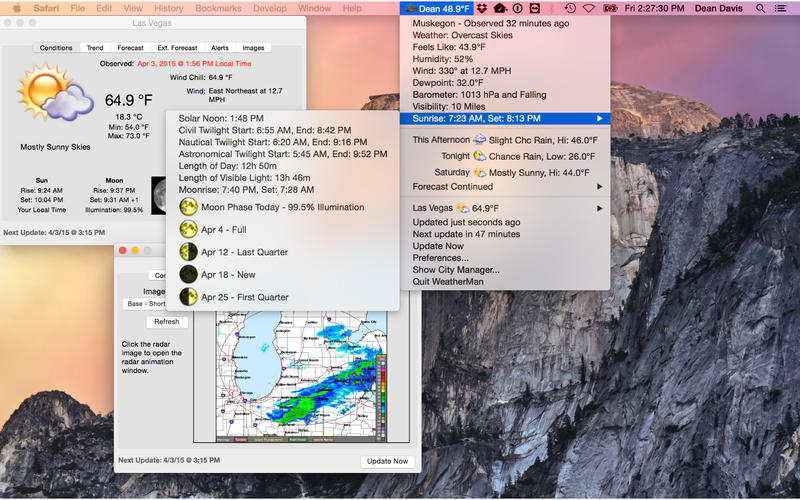Switch to the Ext. Forecast tab
Image resolution: width=800 pixels, height=500 pixels.
click(x=176, y=47)
